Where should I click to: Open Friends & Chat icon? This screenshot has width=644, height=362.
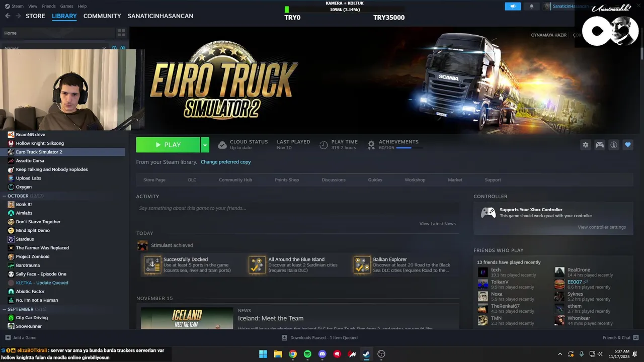click(x=636, y=338)
